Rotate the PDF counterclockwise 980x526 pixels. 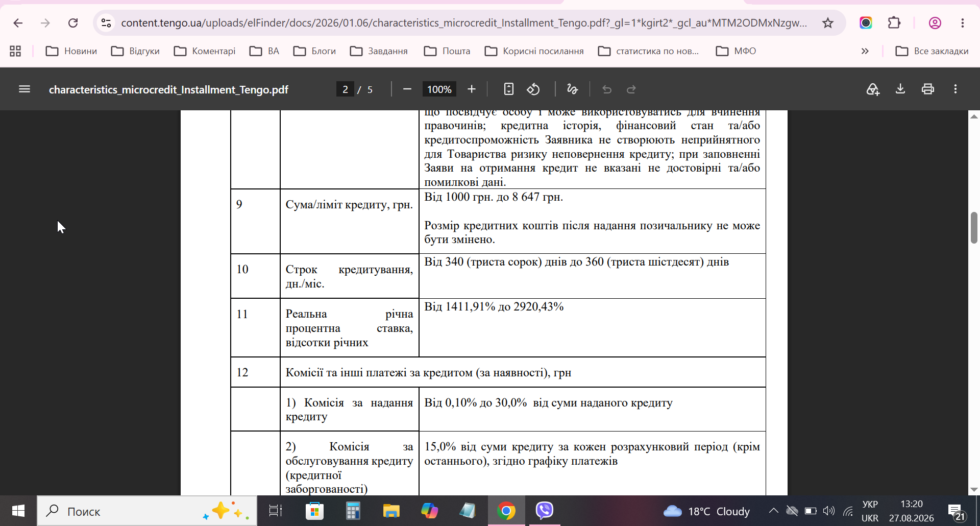[x=533, y=89]
